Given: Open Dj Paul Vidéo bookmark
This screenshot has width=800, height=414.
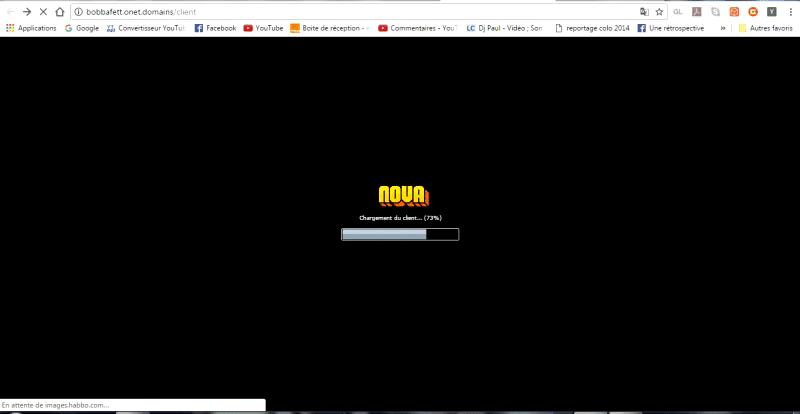Looking at the screenshot, I should [x=505, y=29].
